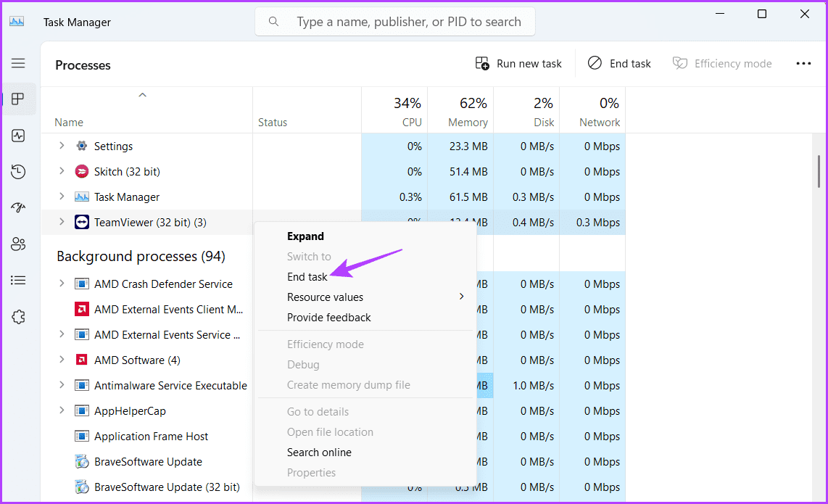This screenshot has width=828, height=504.
Task: Click the 23.3 MB Settings memory cell
Action: point(460,146)
